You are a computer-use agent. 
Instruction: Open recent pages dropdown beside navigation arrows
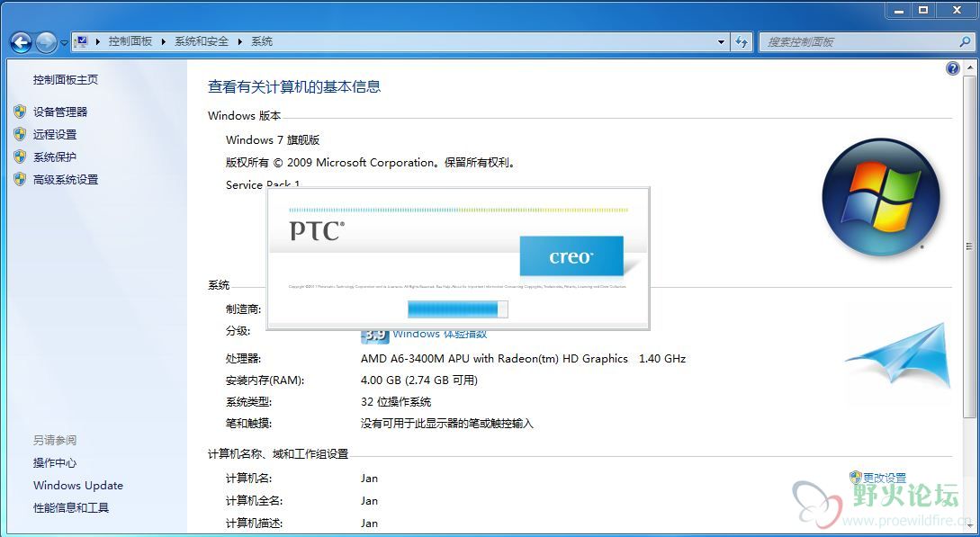[x=64, y=43]
